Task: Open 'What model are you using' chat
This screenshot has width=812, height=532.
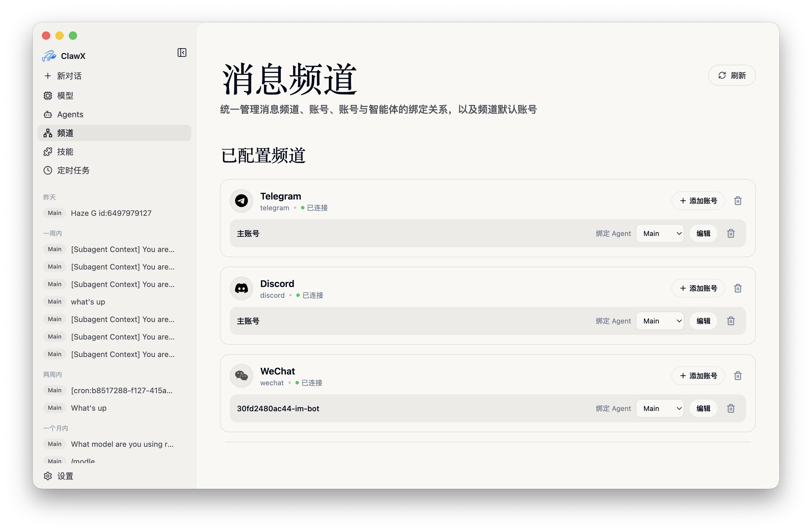Action: pos(114,444)
